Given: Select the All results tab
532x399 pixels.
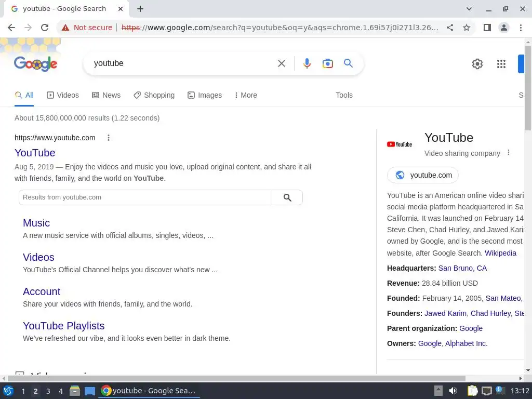Looking at the screenshot, I should [24, 96].
